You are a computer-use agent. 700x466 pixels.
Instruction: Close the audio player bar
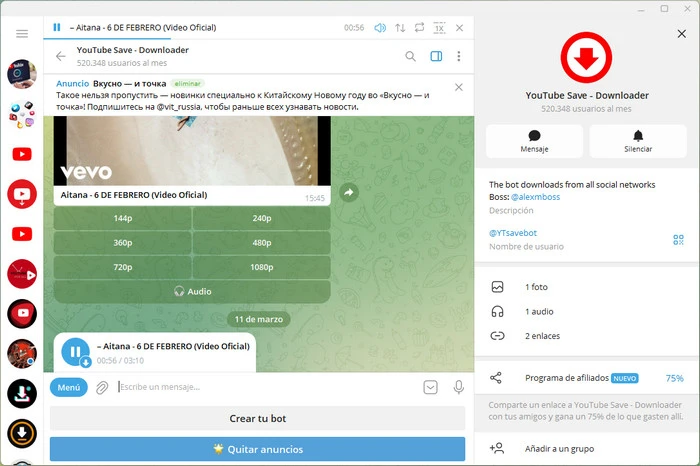(x=459, y=28)
